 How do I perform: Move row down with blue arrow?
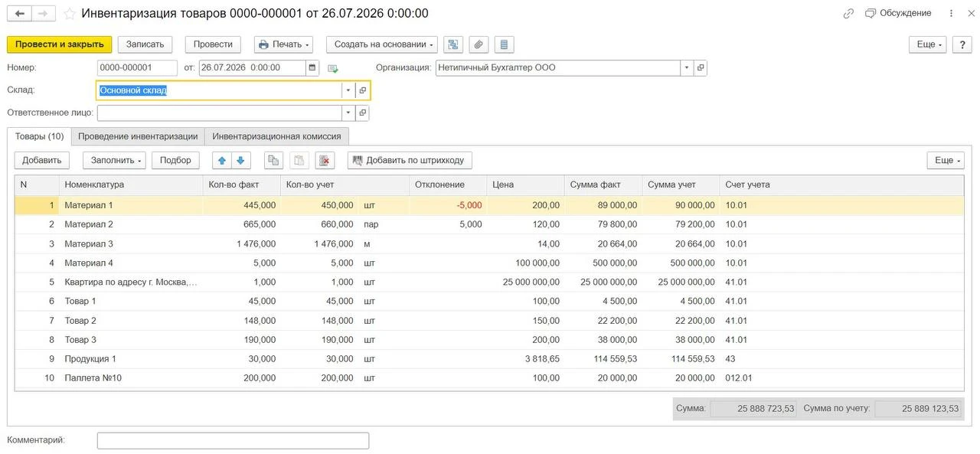tap(240, 160)
